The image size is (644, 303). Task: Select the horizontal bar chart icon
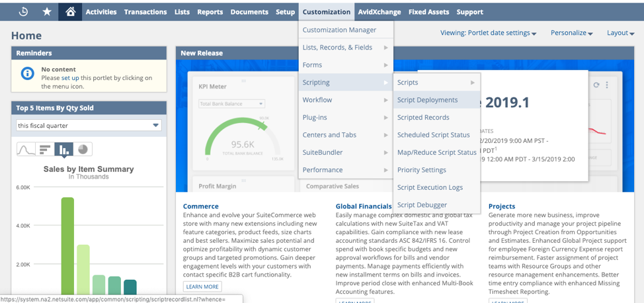tap(45, 150)
